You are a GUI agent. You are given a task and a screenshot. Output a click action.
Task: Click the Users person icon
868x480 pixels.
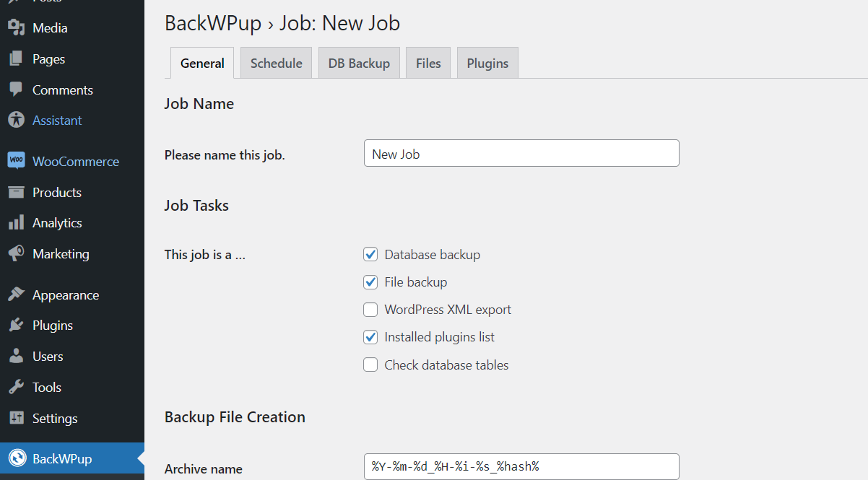click(16, 357)
